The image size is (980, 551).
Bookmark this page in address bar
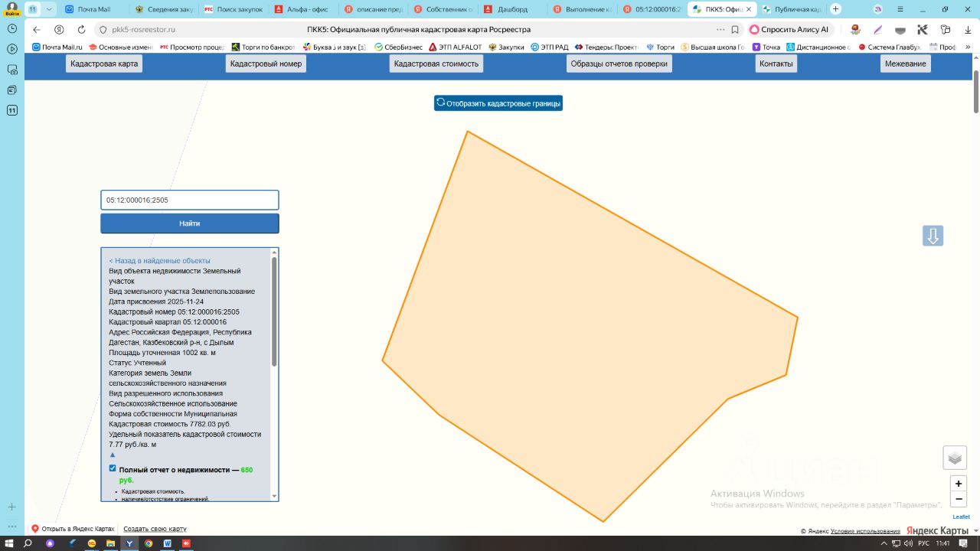(x=735, y=30)
